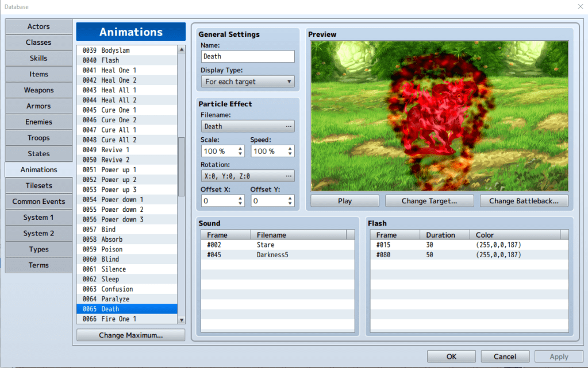This screenshot has height=368, width=588.
Task: Switch to the Skills tab
Action: [x=39, y=58]
